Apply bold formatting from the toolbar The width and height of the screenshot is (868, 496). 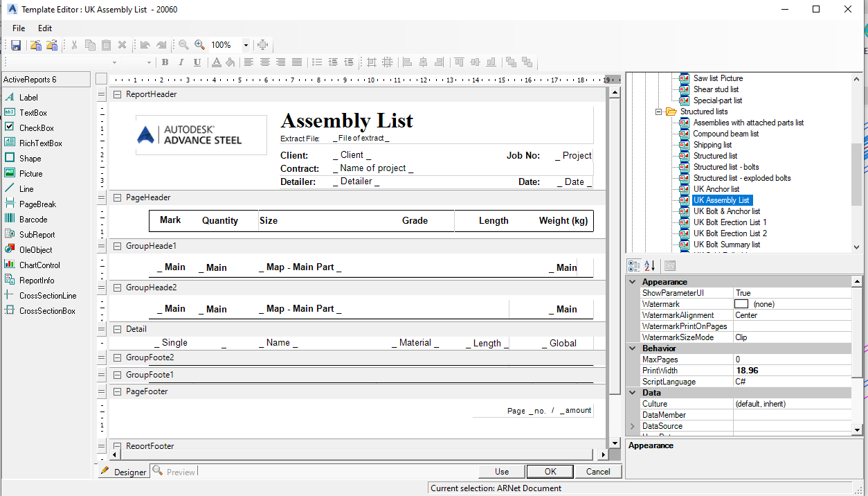pyautogui.click(x=165, y=62)
